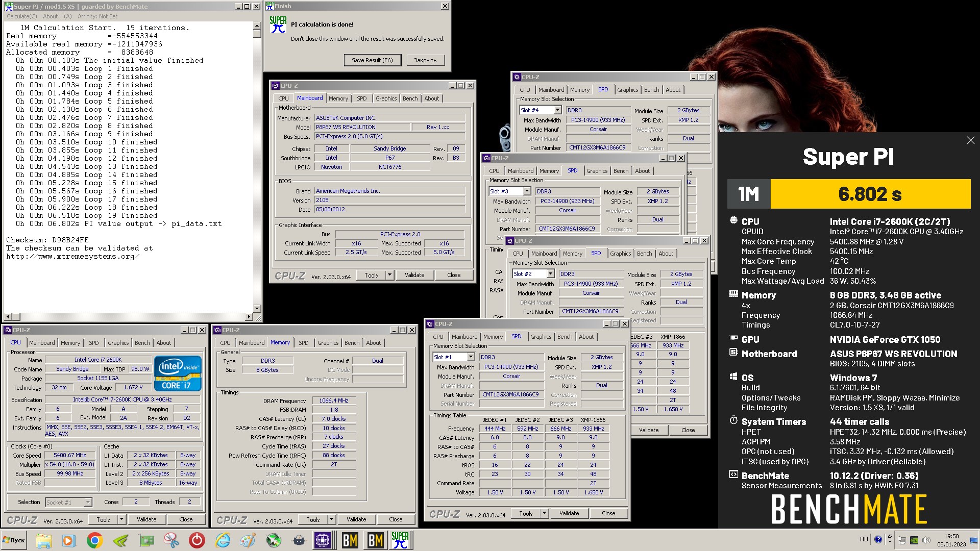Open the About...(A) menu in Super PI
Screen dimensions: 980x551
[x=57, y=16]
